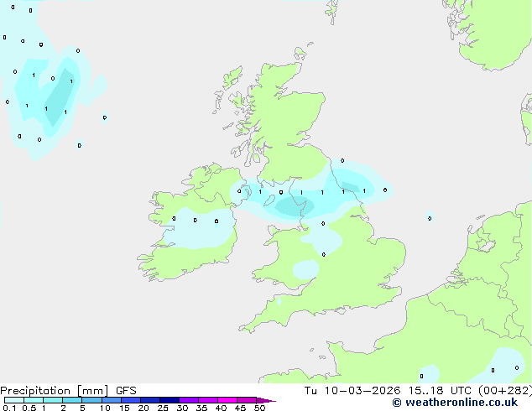Click the '25' legend scale label
The height and width of the screenshot is (411, 532).
[x=163, y=408]
